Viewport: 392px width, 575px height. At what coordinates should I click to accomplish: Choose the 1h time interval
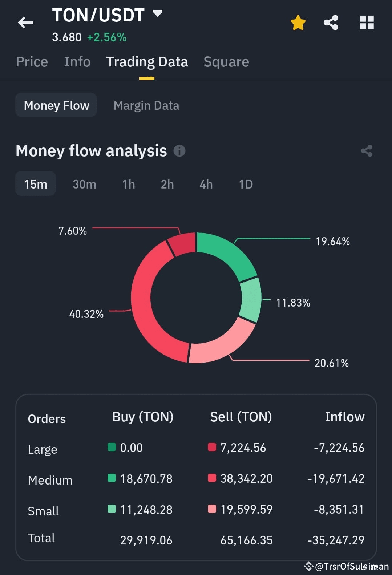pyautogui.click(x=129, y=184)
